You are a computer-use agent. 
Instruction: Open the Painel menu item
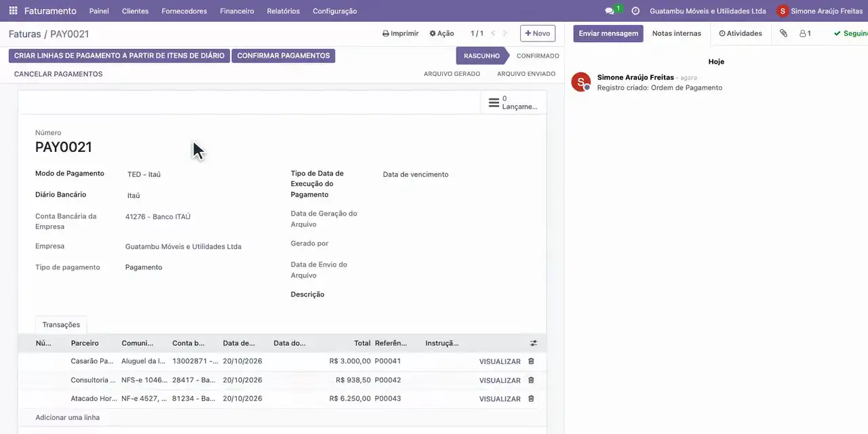pos(99,11)
